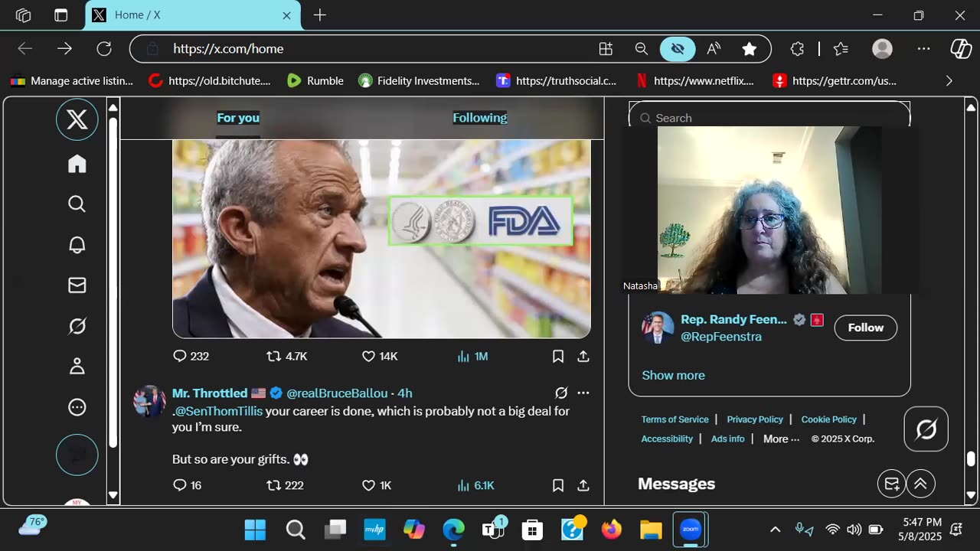
Task: Open the More circle menu in the sidebar
Action: tap(77, 407)
